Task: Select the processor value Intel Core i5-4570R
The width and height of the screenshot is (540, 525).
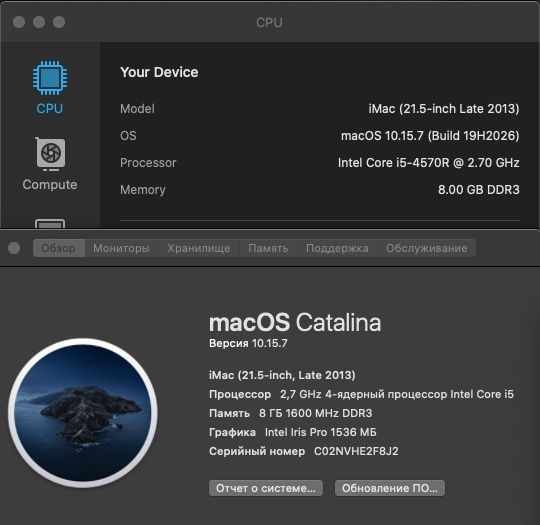Action: tap(428, 163)
